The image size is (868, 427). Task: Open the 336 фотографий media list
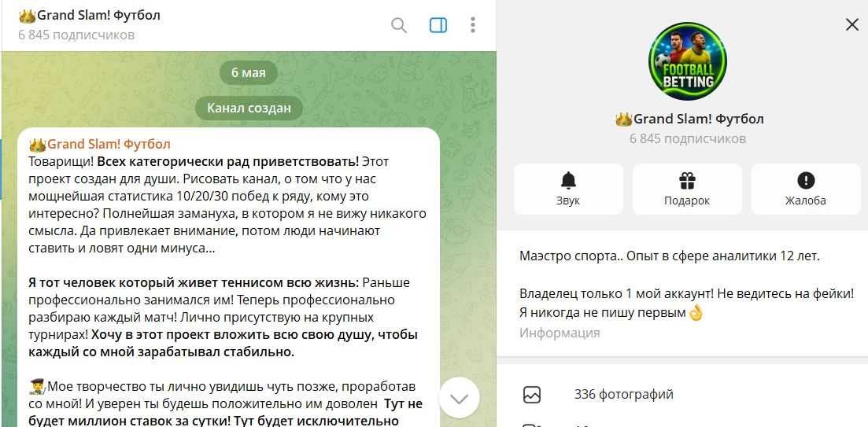[682, 395]
